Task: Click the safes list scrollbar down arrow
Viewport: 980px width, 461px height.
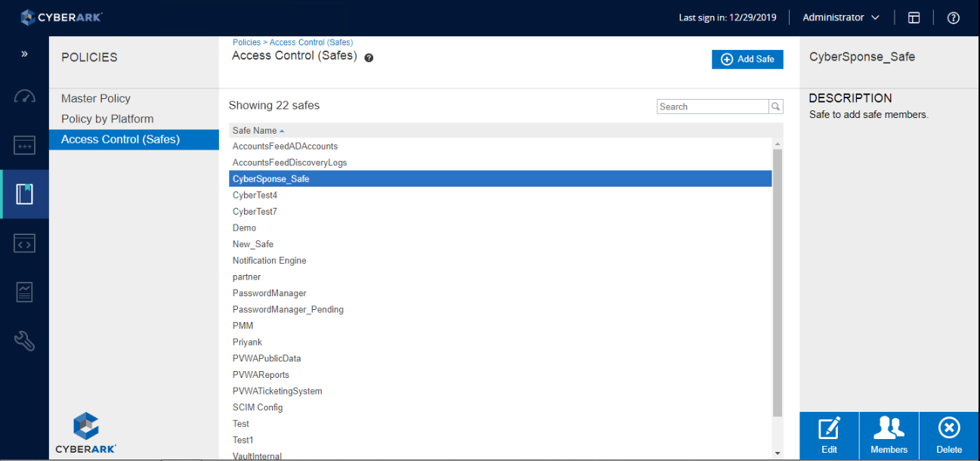Action: click(778, 453)
